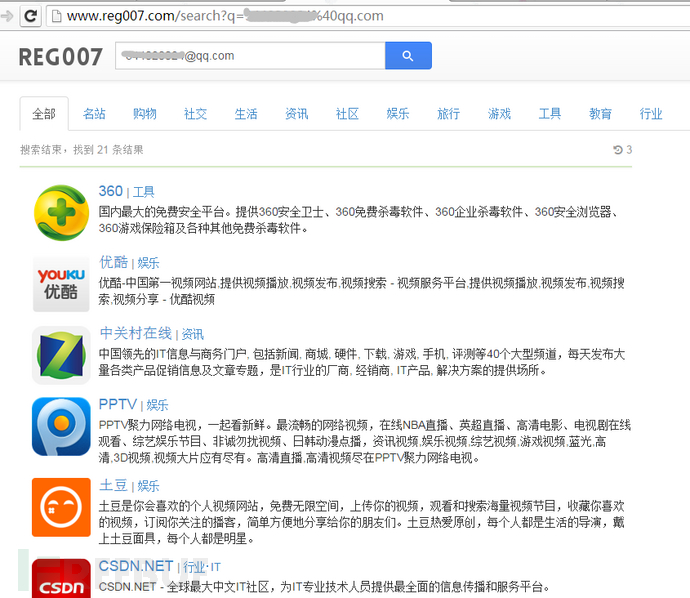Click the email search input field

(x=250, y=55)
